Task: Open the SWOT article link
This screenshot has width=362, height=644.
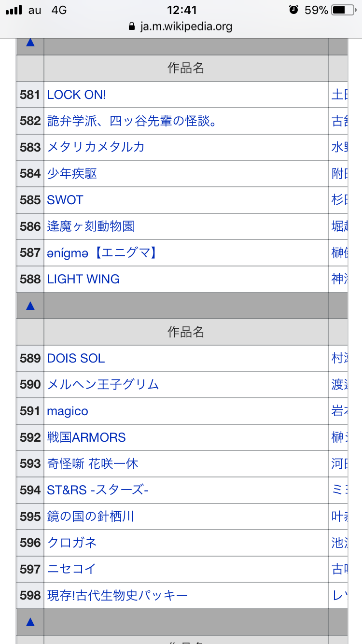Action: click(x=65, y=200)
